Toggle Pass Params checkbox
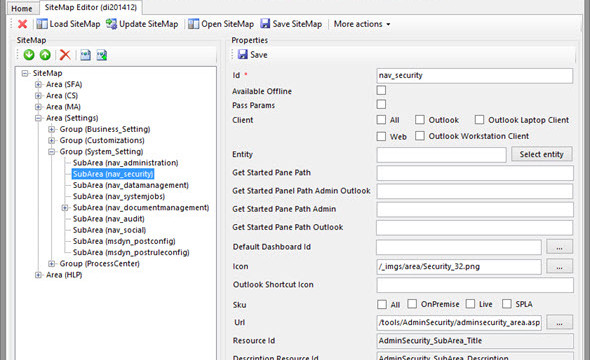Viewport: 590px width, 360px height. 381,104
